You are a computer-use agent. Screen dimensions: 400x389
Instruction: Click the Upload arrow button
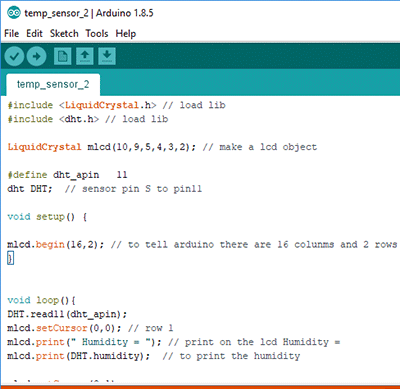[x=36, y=56]
